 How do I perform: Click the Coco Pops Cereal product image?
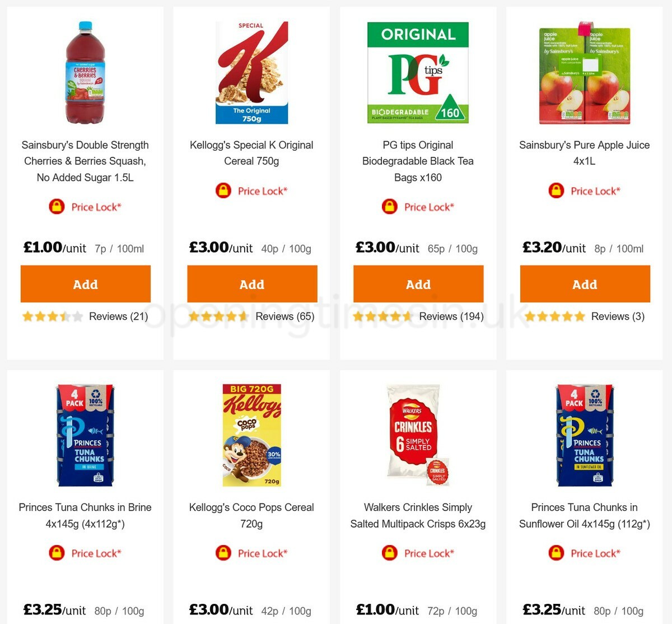[251, 434]
